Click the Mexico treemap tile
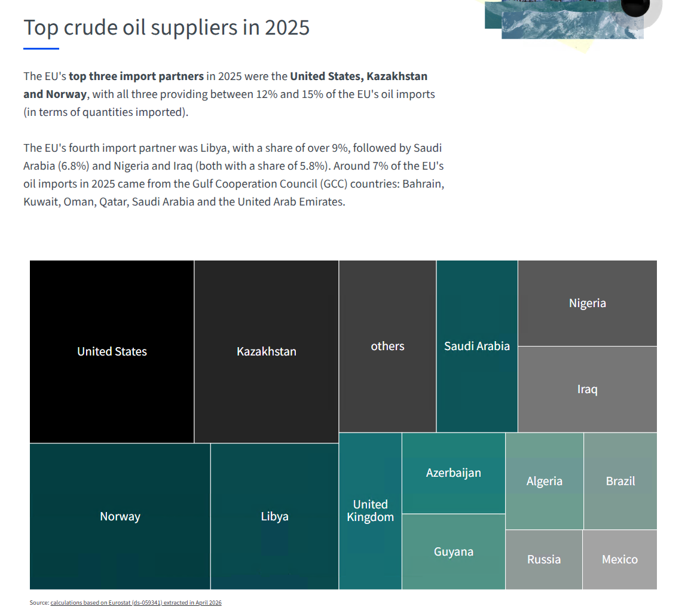The height and width of the screenshot is (616, 688). pyautogui.click(x=620, y=559)
